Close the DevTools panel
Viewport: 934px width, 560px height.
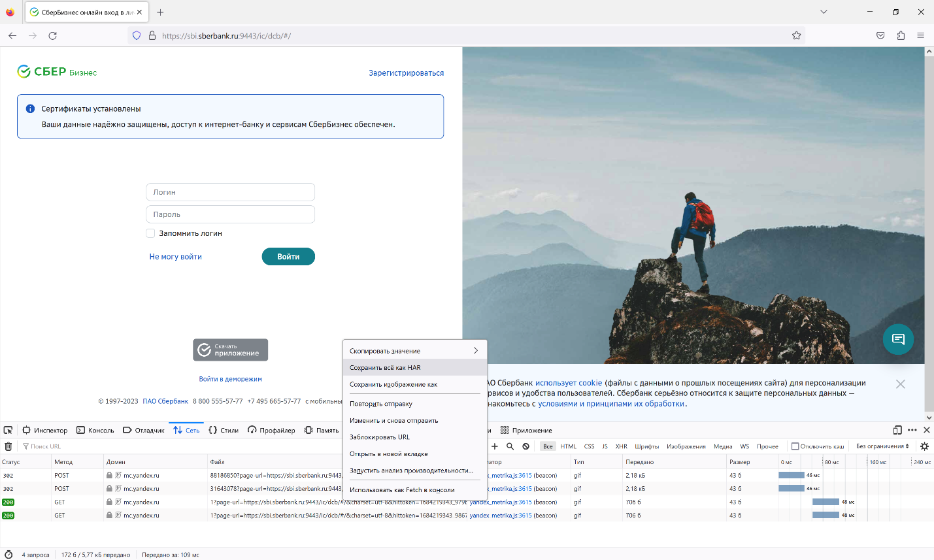926,430
